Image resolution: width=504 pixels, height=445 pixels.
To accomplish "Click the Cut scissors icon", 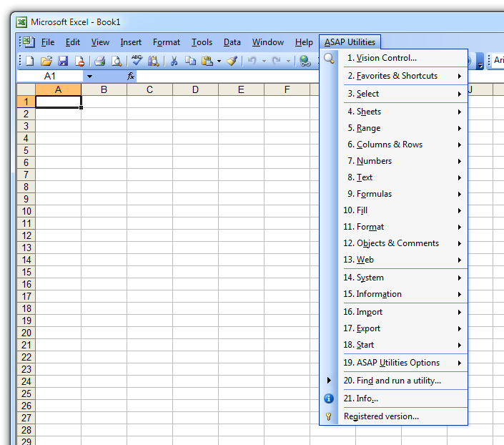I will click(x=173, y=62).
